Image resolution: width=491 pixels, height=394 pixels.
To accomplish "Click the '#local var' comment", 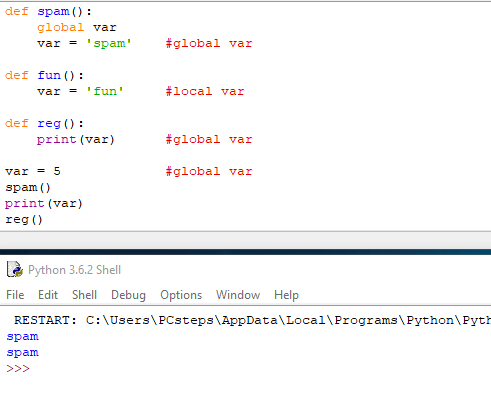I will coord(205,91).
